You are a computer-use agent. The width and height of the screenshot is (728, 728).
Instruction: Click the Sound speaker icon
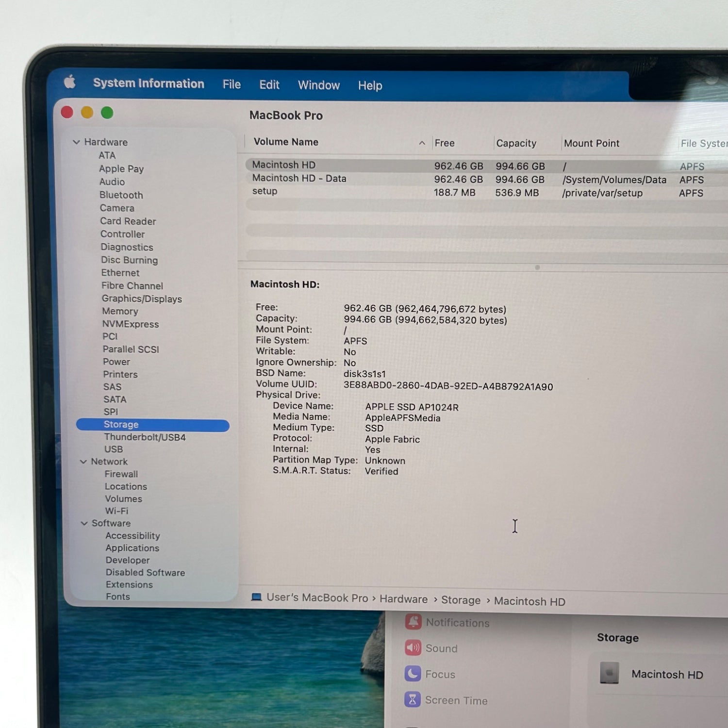click(413, 648)
